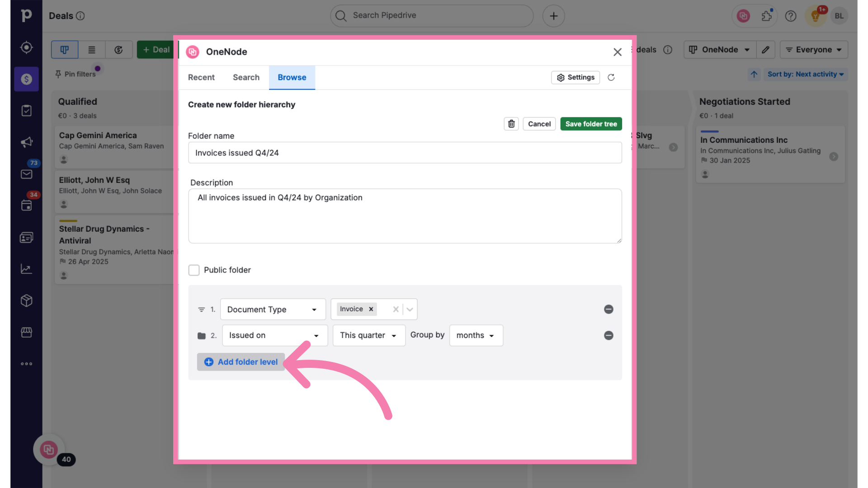Viewport: 868px width, 488px height.
Task: Open the help question mark icon
Action: click(x=791, y=16)
